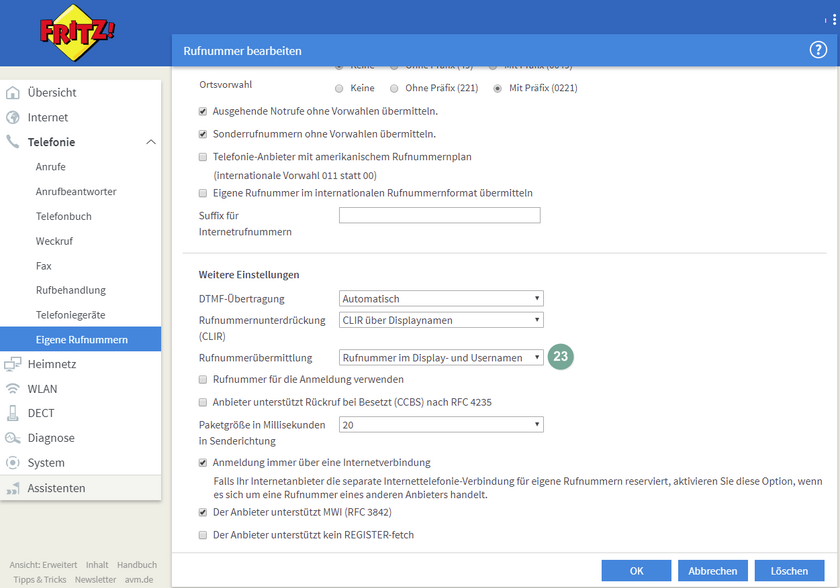
Task: Open the WLAN menu
Action: [42, 389]
